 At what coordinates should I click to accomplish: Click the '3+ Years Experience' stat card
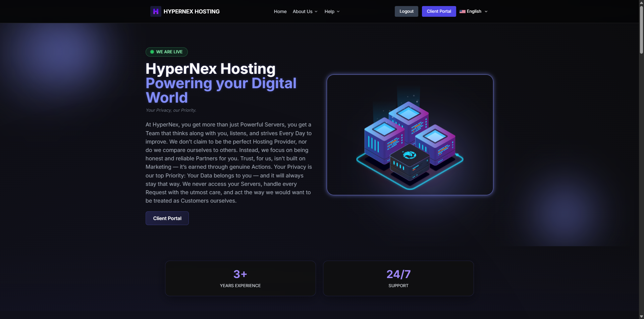click(240, 278)
